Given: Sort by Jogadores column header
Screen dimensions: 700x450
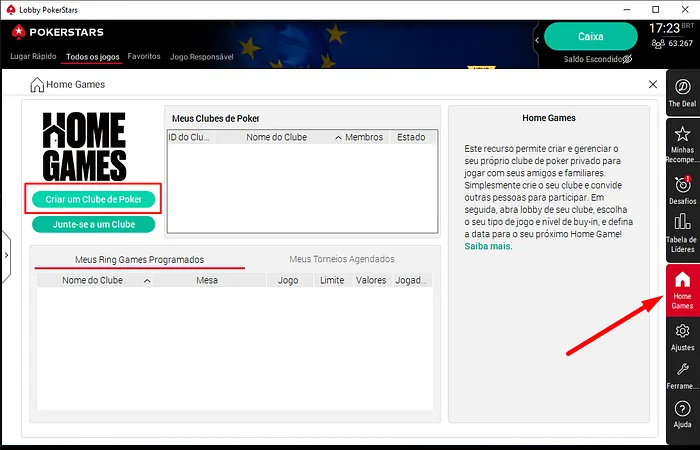Looking at the screenshot, I should click(x=411, y=280).
